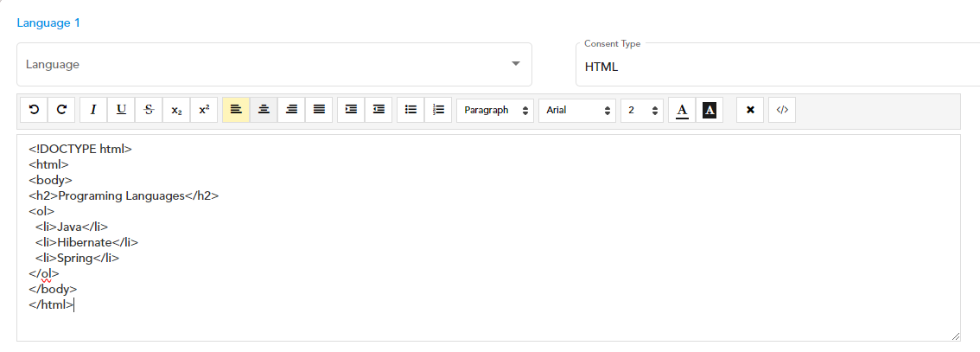Toggle underline formatting

121,110
